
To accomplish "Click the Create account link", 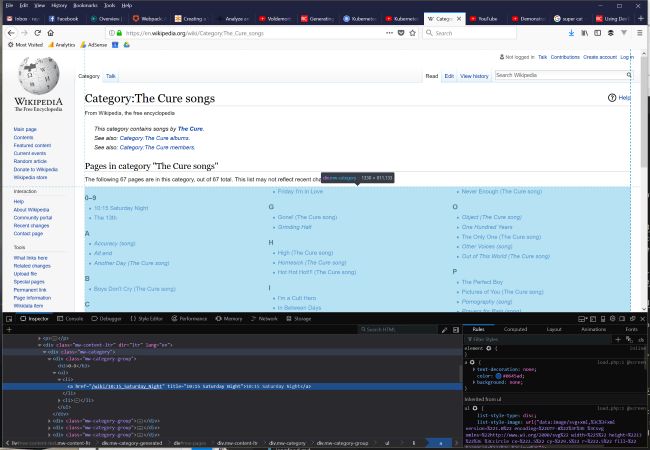I will (x=600, y=57).
